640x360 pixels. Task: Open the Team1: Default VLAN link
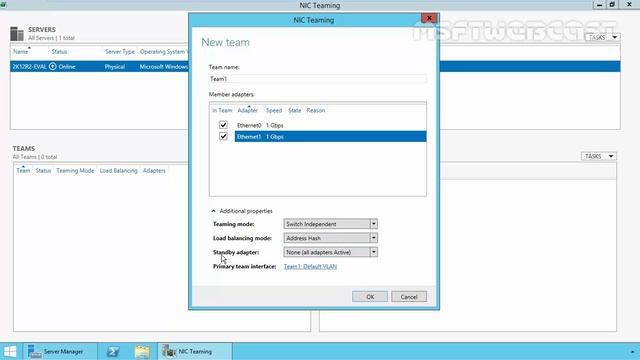[x=310, y=267]
